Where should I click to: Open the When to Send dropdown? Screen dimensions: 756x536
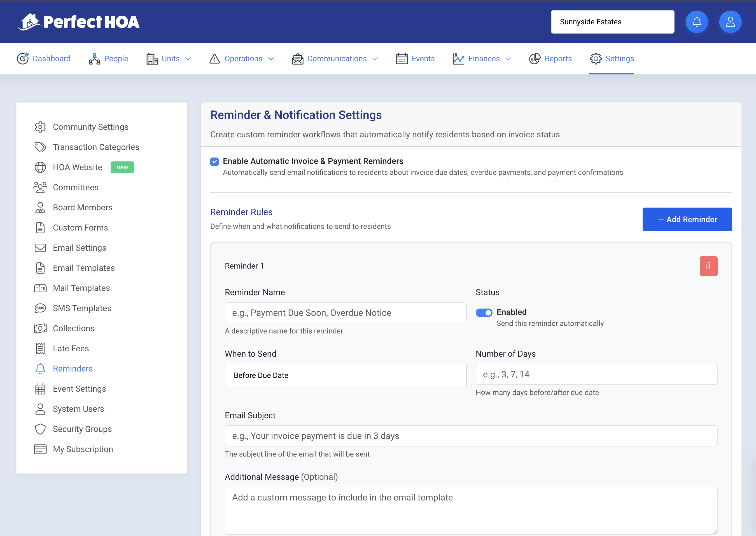pos(346,375)
